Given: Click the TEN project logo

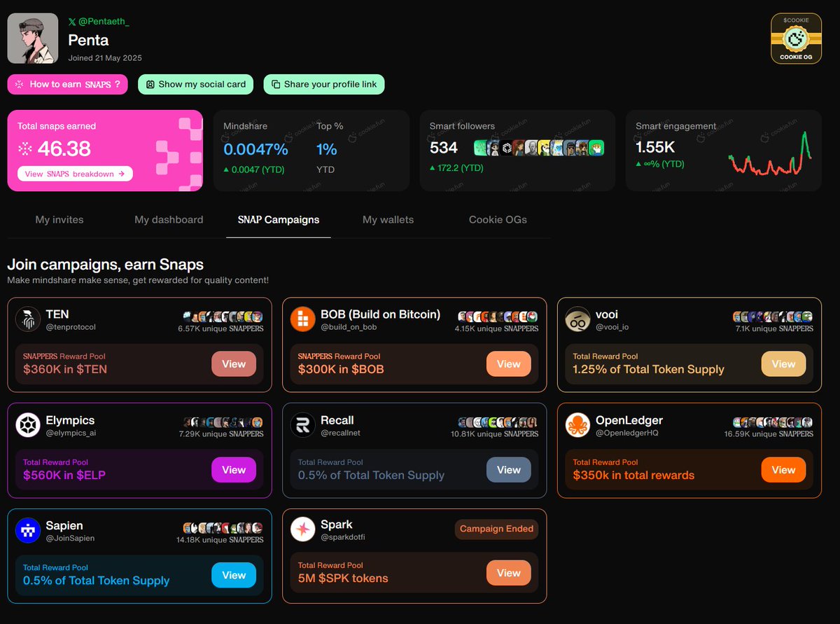Looking at the screenshot, I should click(28, 319).
